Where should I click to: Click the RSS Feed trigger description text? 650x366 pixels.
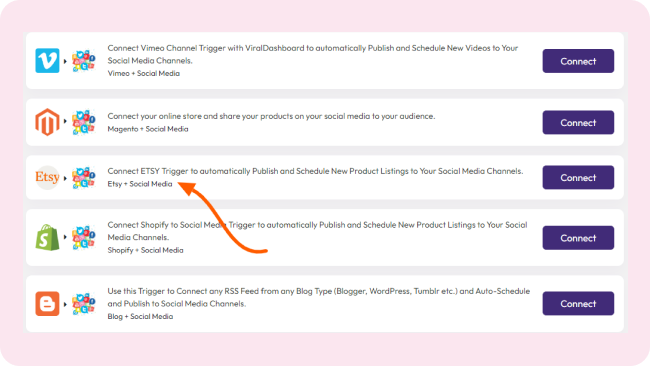click(318, 297)
